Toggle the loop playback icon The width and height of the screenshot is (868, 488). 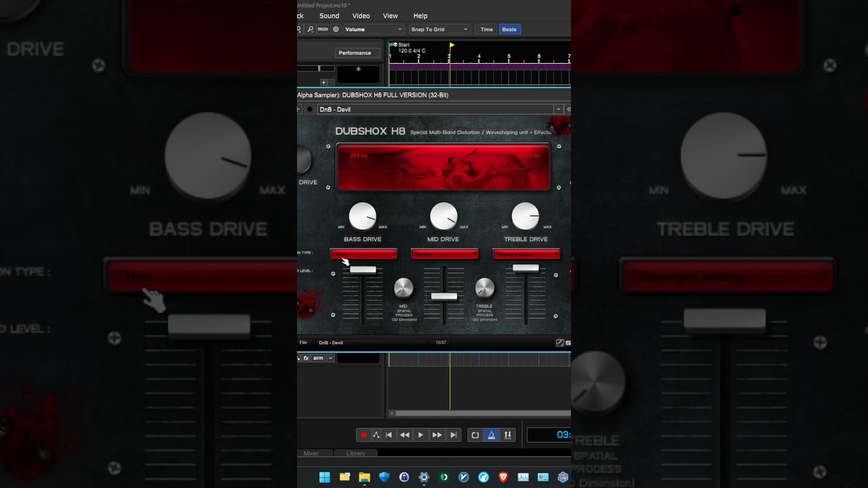[x=475, y=435]
